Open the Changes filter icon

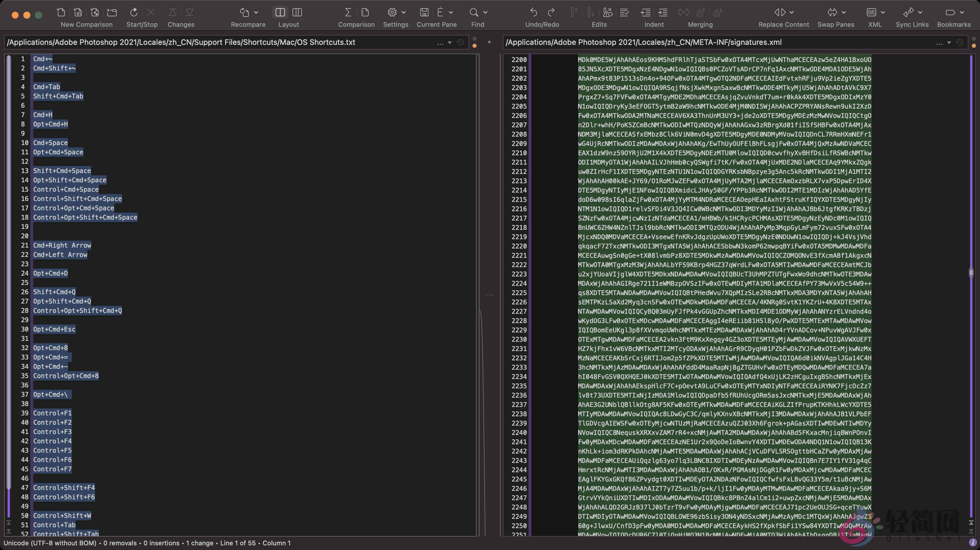point(190,12)
